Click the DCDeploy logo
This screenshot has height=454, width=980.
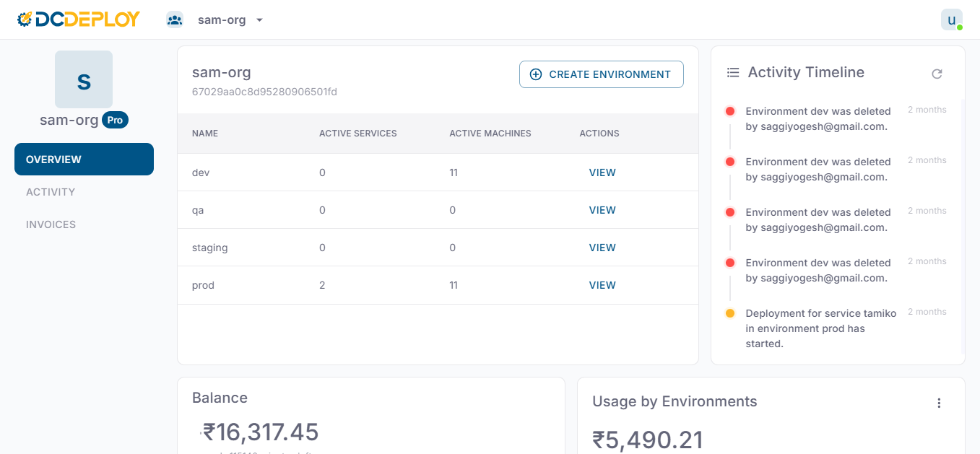[x=79, y=19]
